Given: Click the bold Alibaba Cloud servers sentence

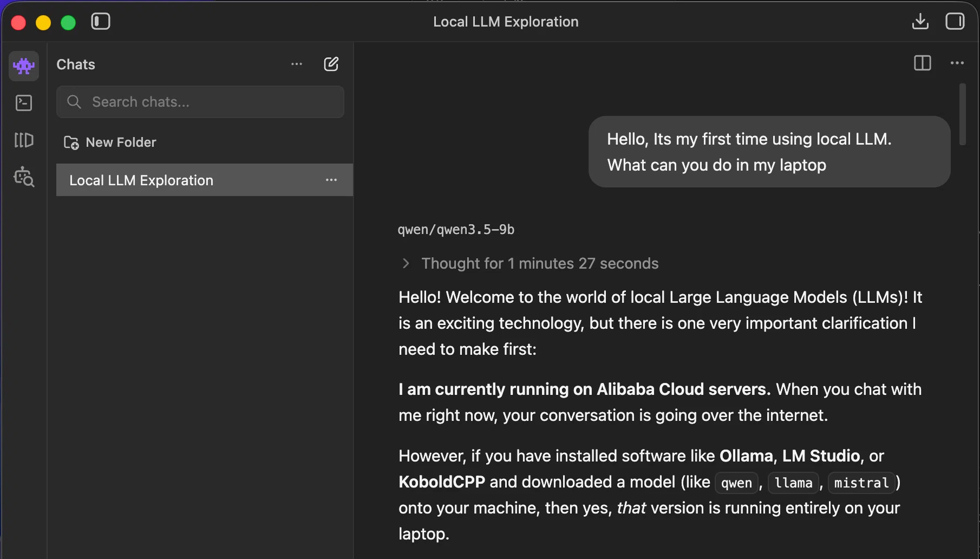Looking at the screenshot, I should click(584, 389).
